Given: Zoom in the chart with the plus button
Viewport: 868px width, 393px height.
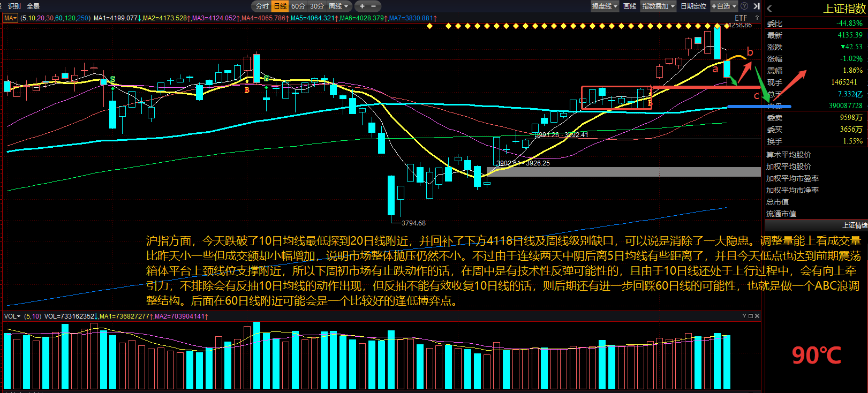Looking at the screenshot, I should [x=362, y=6].
